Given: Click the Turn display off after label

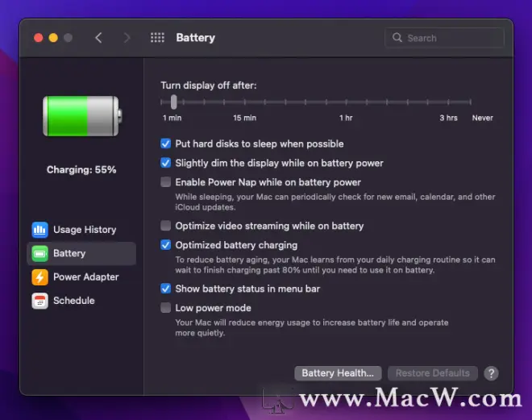Looking at the screenshot, I should 208,85.
